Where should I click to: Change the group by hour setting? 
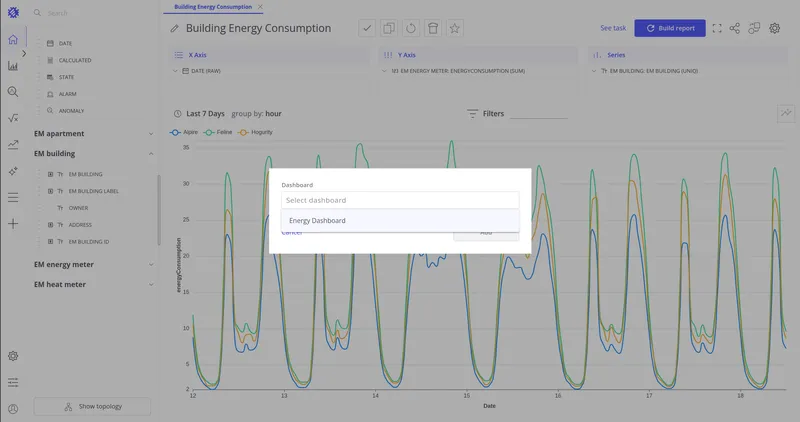tap(256, 114)
